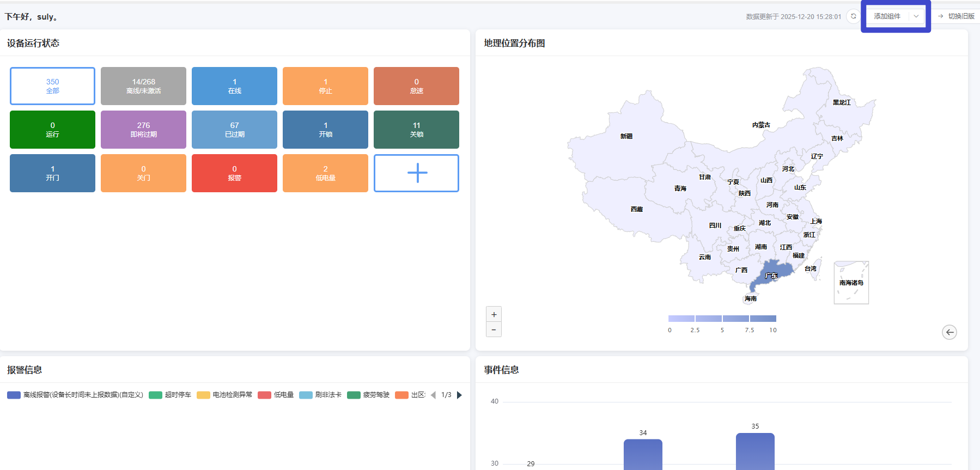Go to previous alarm legend page
This screenshot has width=980, height=470.
[x=433, y=395]
